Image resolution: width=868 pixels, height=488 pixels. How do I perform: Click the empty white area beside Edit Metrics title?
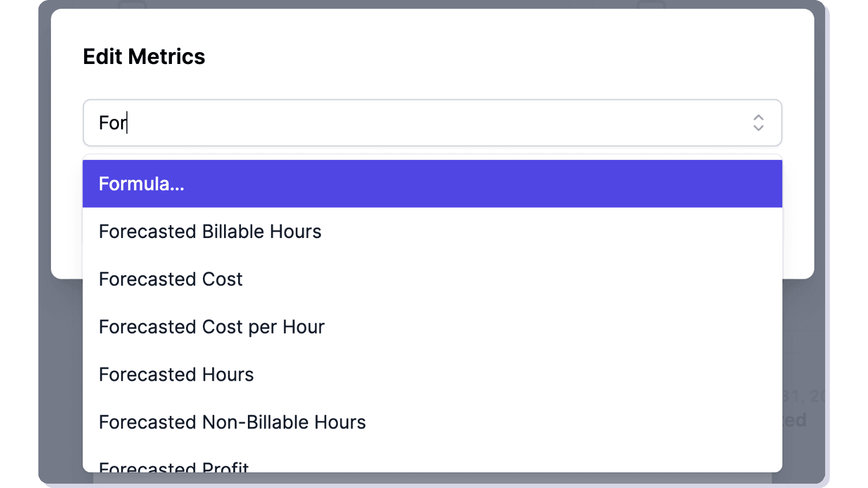click(x=488, y=57)
